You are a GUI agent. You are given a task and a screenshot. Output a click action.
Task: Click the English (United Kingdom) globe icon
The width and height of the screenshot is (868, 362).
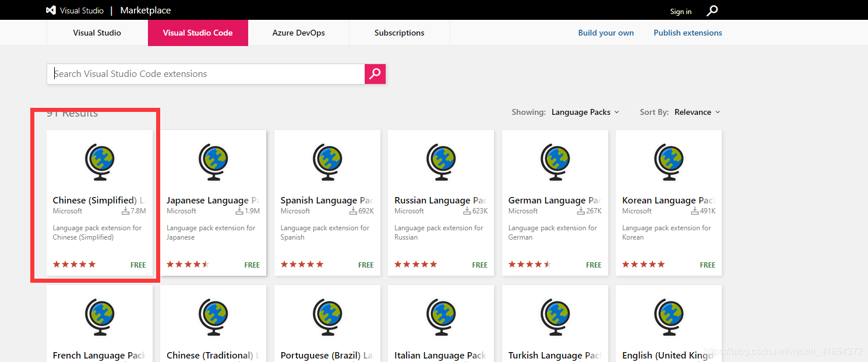click(669, 317)
